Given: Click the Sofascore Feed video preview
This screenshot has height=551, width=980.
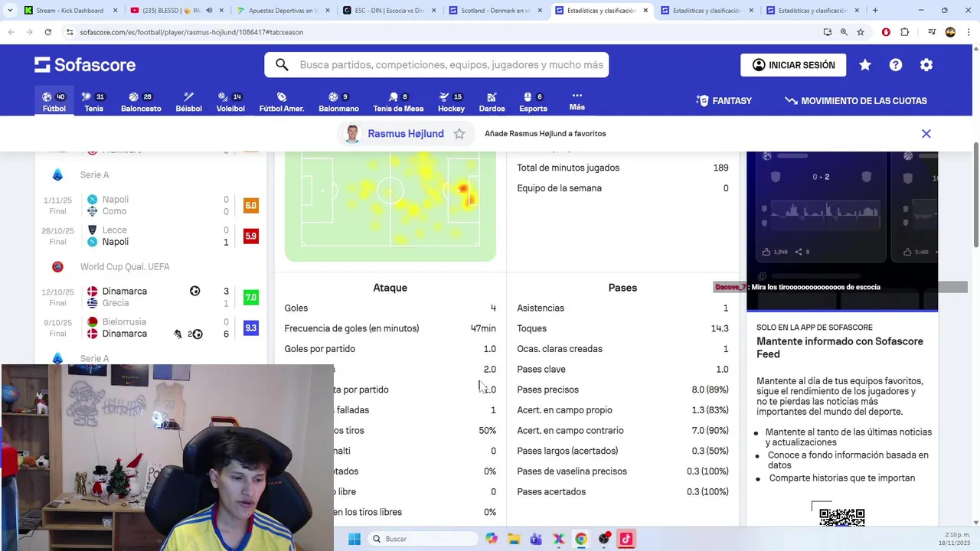Looking at the screenshot, I should (842, 230).
